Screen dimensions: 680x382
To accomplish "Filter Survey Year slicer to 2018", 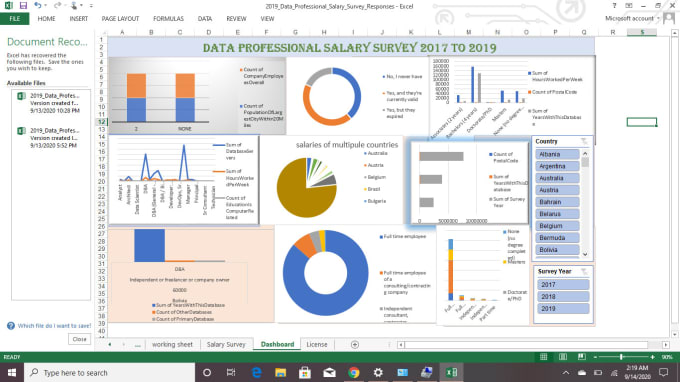I will (563, 297).
